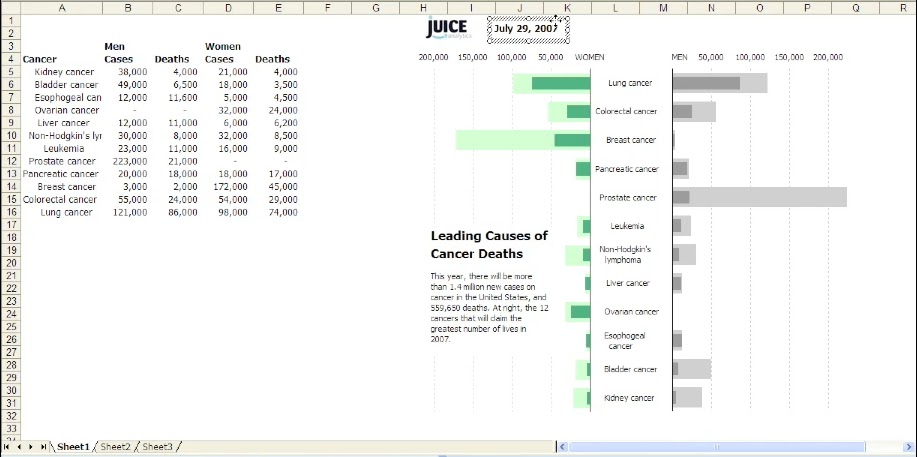The width and height of the screenshot is (917, 457).
Task: Select column E header
Action: click(278, 8)
